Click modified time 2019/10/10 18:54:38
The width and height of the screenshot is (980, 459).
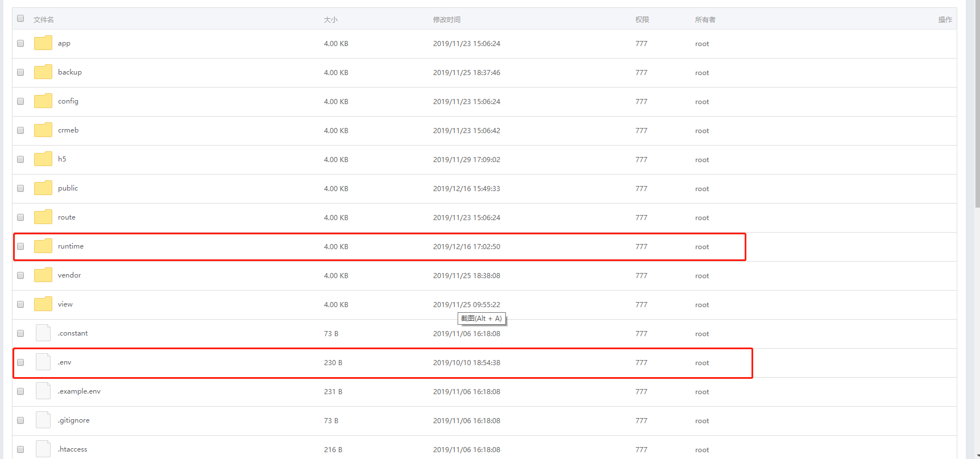(467, 363)
